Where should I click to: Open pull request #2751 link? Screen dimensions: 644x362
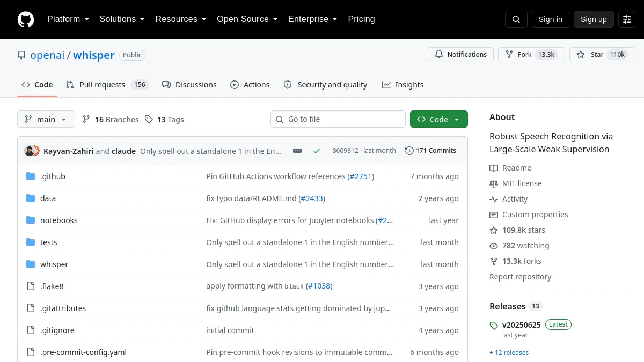click(361, 176)
